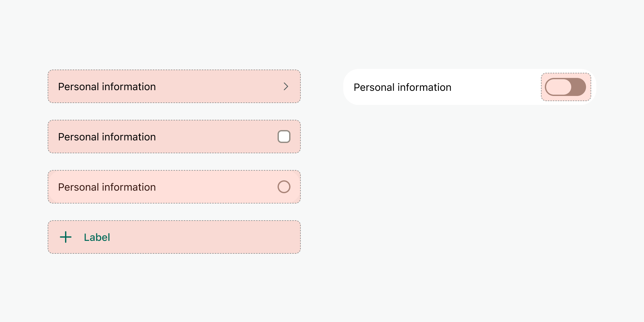Switch the Personal information toggle

[x=565, y=87]
